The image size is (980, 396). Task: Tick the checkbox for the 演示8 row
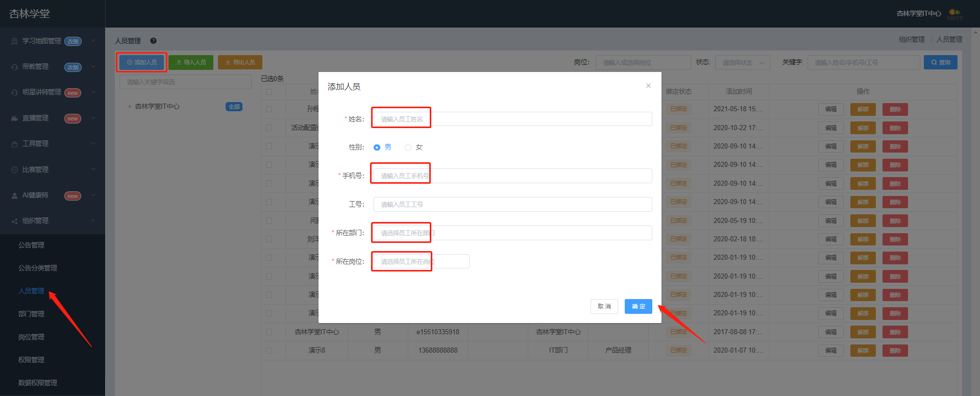pyautogui.click(x=269, y=351)
